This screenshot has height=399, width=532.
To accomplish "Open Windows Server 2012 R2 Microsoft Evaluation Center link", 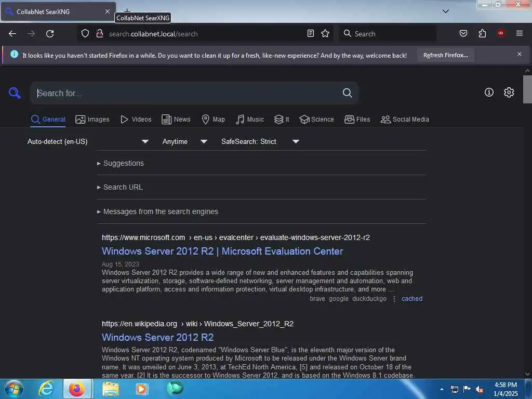I will click(222, 251).
